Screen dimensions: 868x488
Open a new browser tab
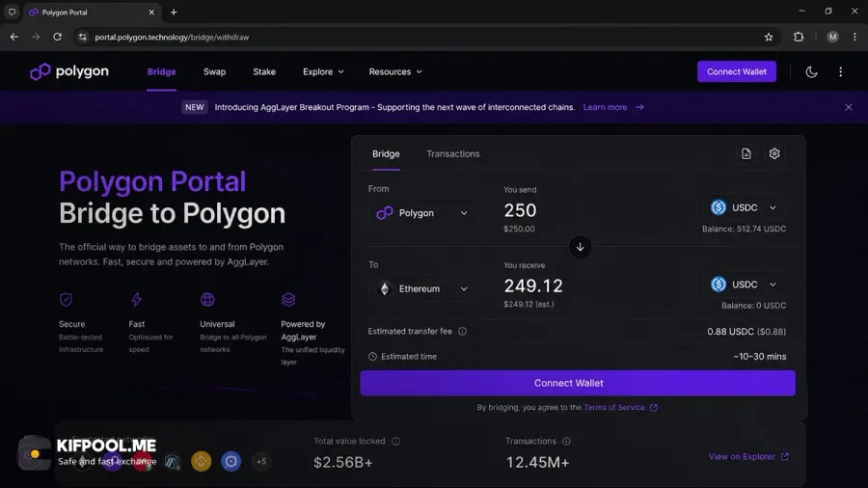[174, 13]
